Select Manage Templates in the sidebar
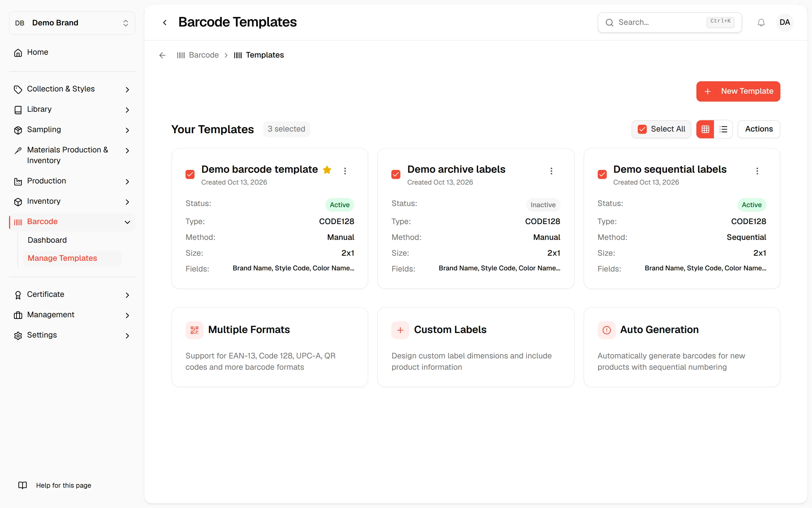 coord(72,258)
